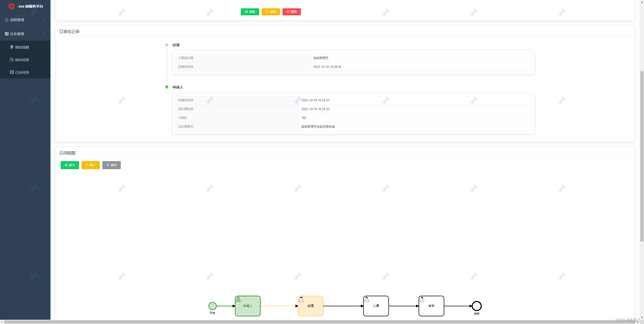The image size is (644, 324).
Task: Click the 已办任务 icon
Action: [12, 72]
